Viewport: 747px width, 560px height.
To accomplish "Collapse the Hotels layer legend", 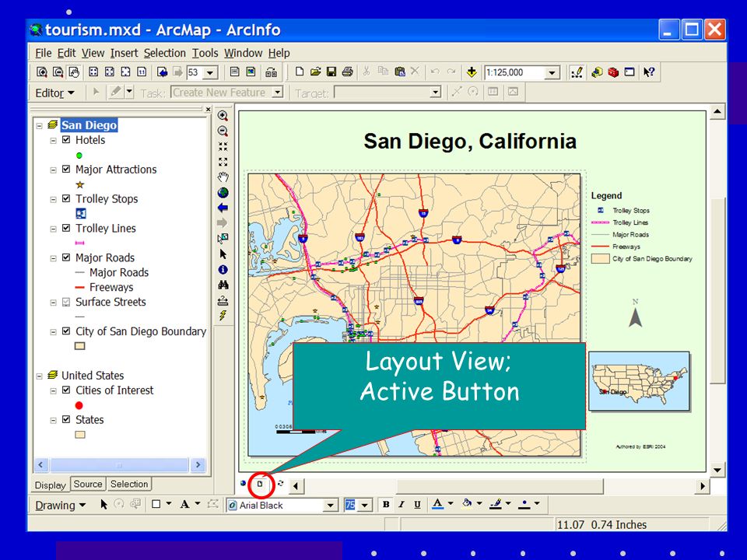I will [54, 141].
